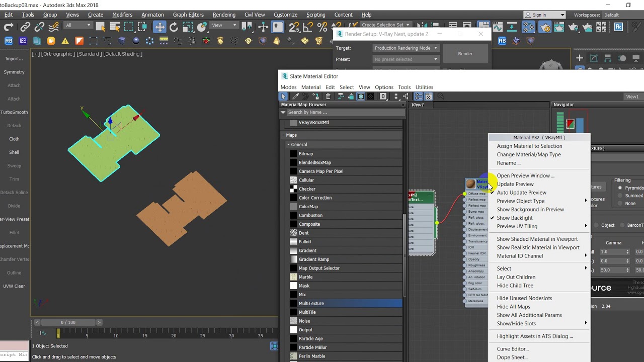
Task: Click the Slate editor Select Tool arrow
Action: (x=283, y=97)
